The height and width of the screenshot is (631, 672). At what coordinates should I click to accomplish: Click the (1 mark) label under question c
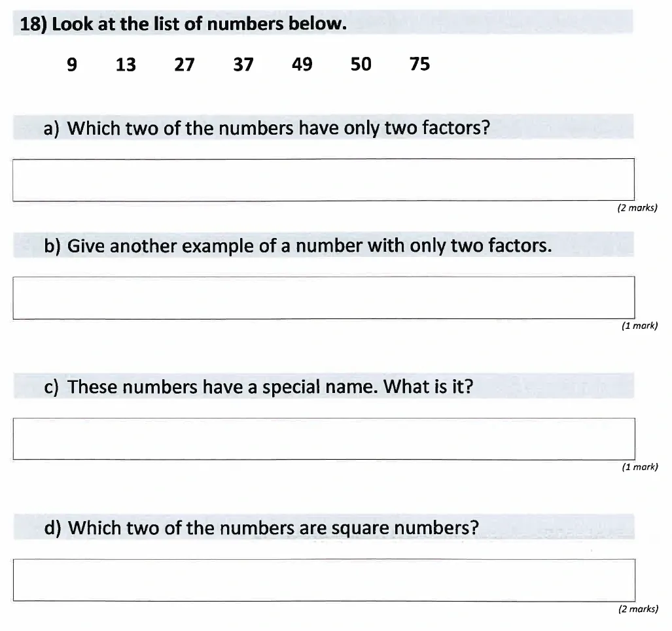coord(639,467)
